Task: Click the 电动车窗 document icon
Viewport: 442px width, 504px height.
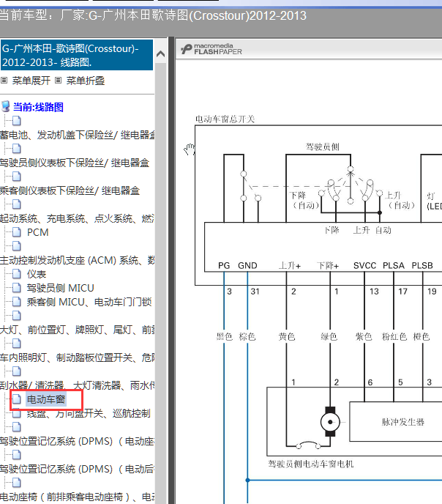Action: (16, 399)
